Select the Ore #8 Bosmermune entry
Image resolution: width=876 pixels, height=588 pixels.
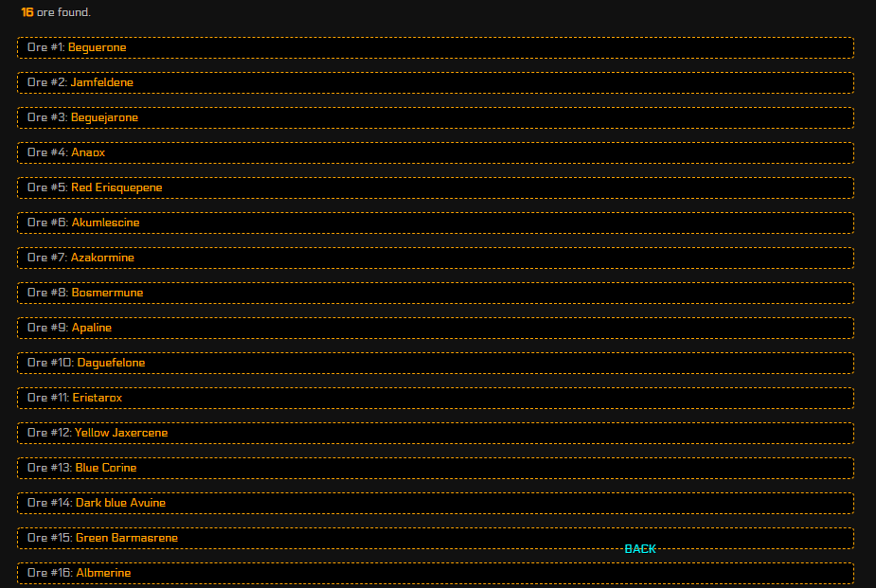tap(436, 294)
